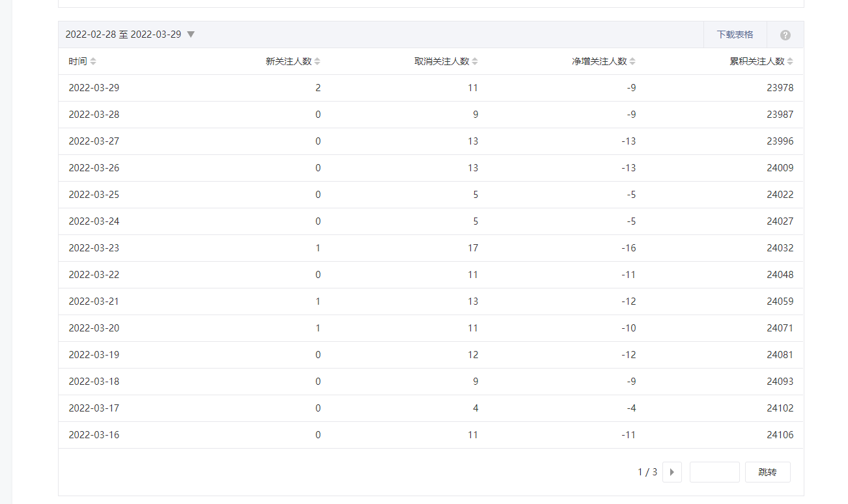Click the 下载表格 button
Image resolution: width=848 pixels, height=504 pixels.
coord(735,35)
